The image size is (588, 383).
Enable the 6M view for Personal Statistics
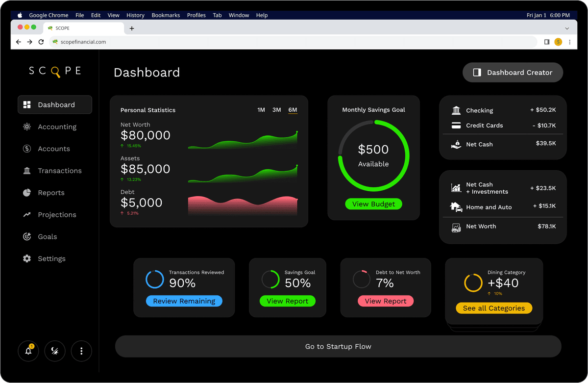click(x=293, y=110)
